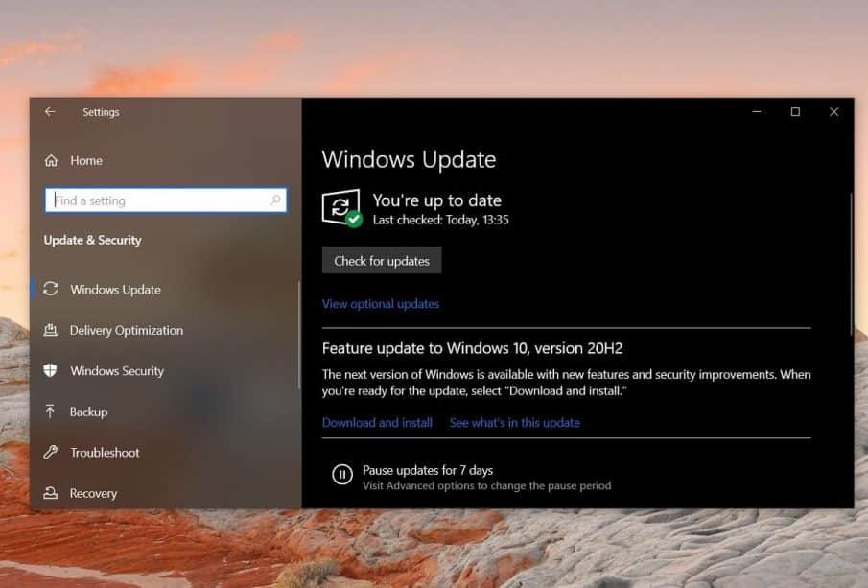This screenshot has width=868, height=588.
Task: Minimize the Settings window
Action: pos(756,112)
